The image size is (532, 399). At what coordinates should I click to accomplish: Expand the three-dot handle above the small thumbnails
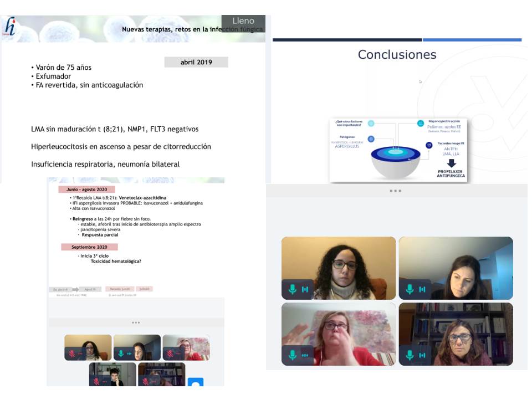(136, 323)
